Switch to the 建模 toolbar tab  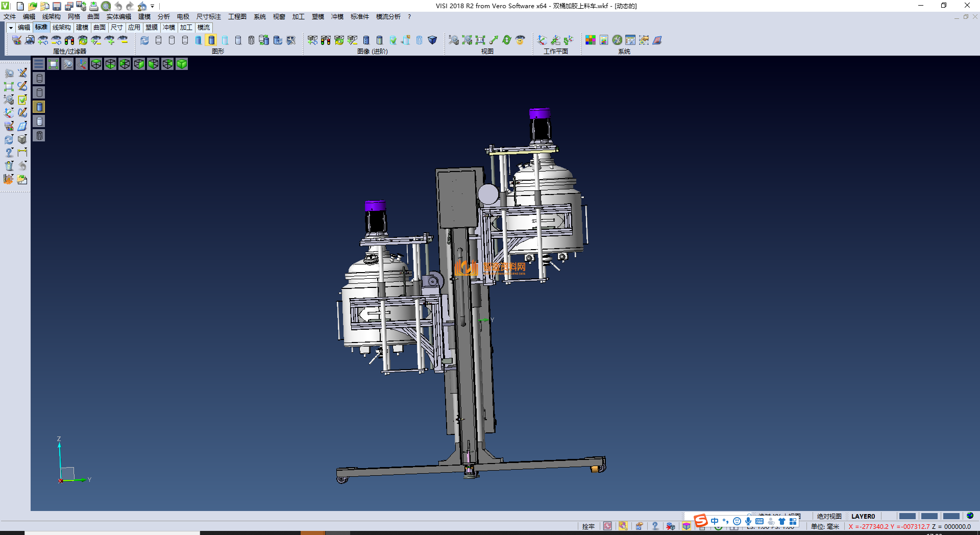coord(82,28)
